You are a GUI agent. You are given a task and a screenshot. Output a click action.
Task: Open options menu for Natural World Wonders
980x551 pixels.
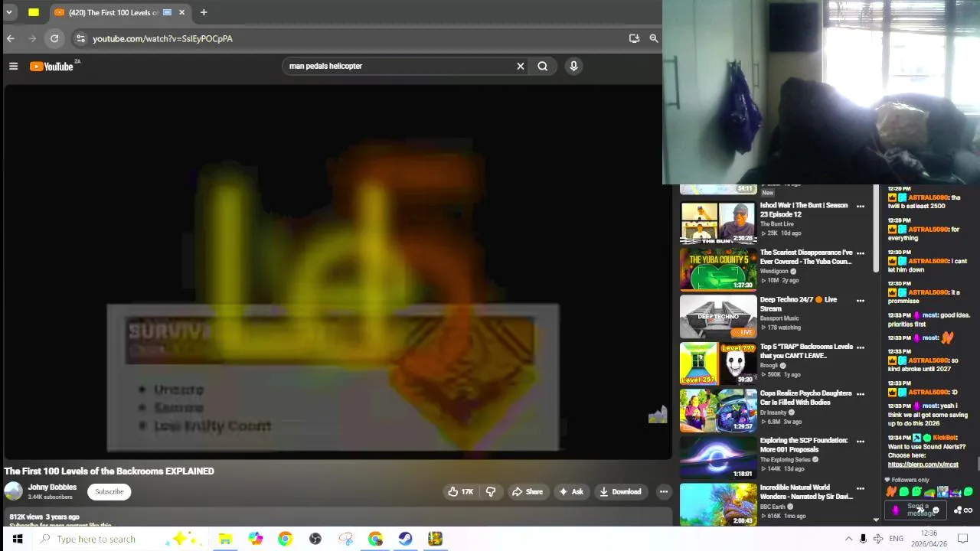pyautogui.click(x=861, y=488)
